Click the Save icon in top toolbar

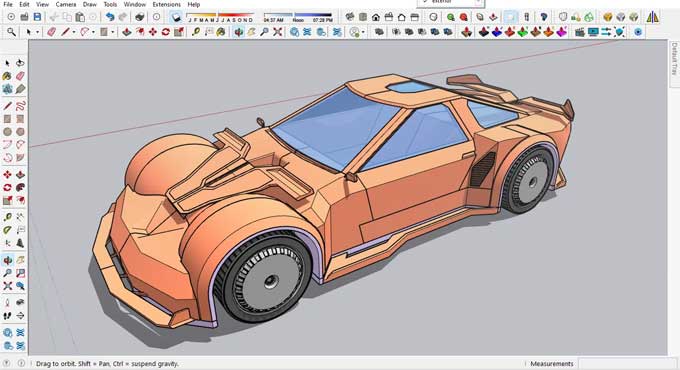[x=37, y=17]
